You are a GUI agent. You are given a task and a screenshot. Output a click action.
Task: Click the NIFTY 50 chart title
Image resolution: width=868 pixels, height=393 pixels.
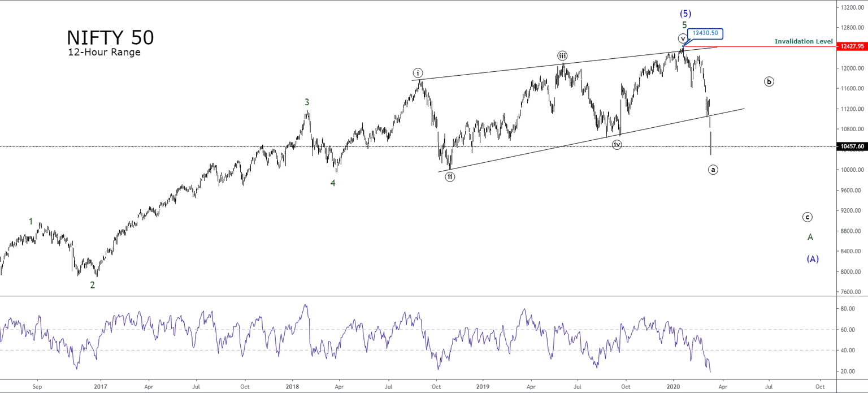pyautogui.click(x=110, y=37)
